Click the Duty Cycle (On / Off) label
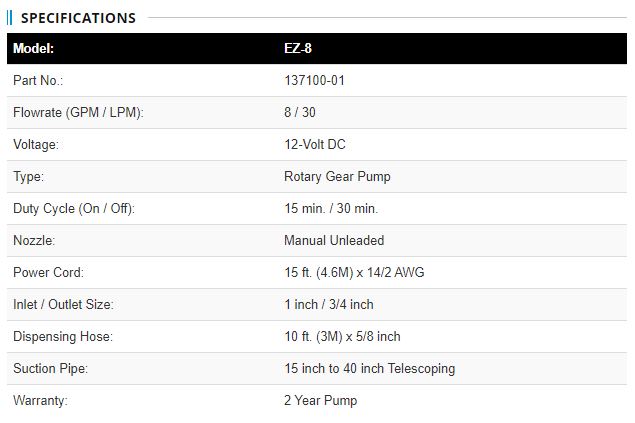Viewport: 635px width, 423px height. pos(74,208)
